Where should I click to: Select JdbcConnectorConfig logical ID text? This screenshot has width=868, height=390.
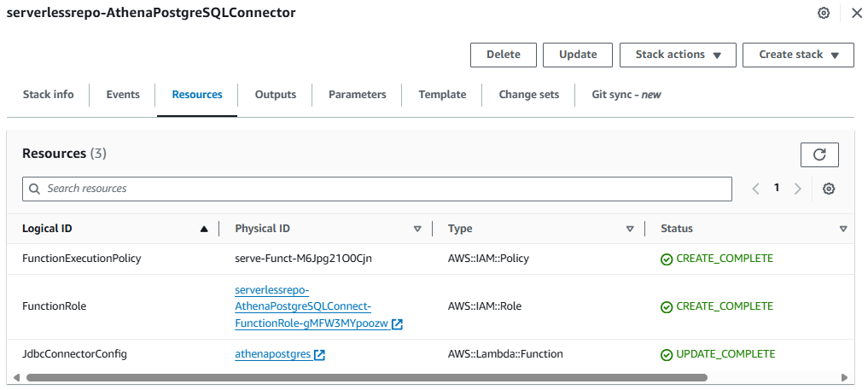(x=74, y=354)
